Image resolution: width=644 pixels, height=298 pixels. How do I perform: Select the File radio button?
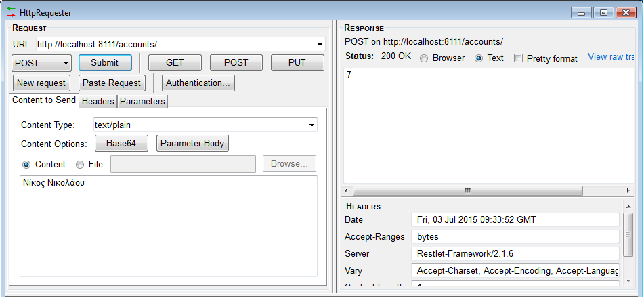(80, 165)
